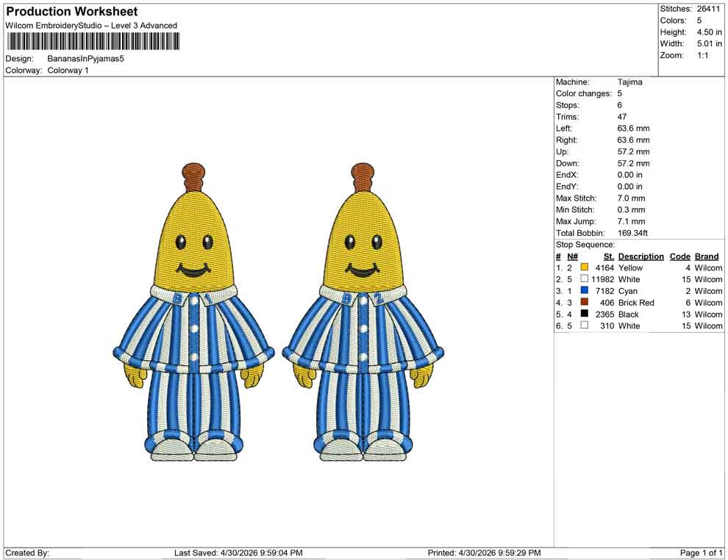Click the 'St.' column header
The image size is (728, 560).
pyautogui.click(x=609, y=256)
